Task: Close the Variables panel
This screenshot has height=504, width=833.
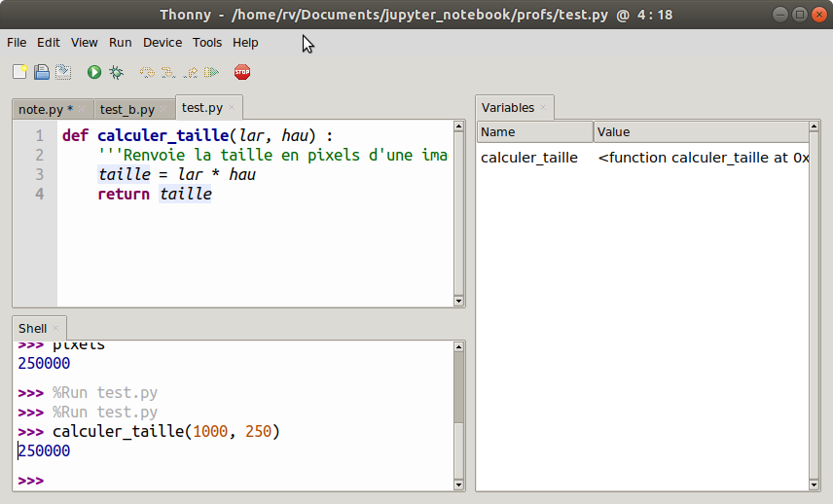Action: point(543,107)
